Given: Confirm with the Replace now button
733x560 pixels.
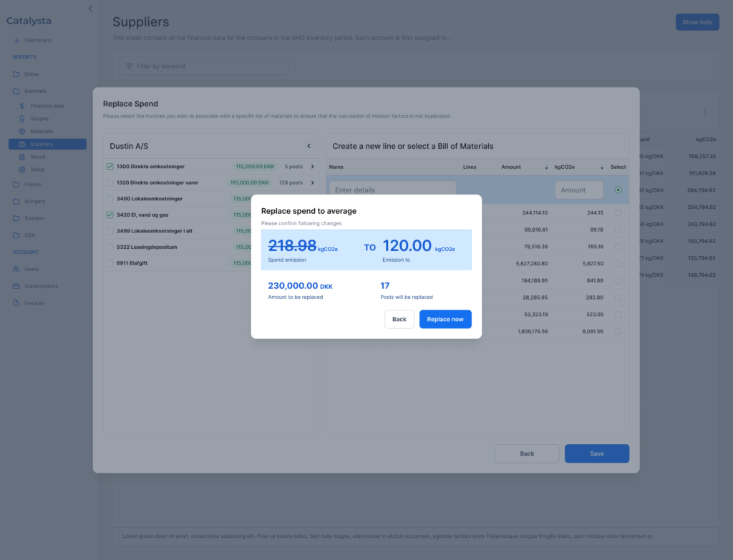Looking at the screenshot, I should click(445, 319).
